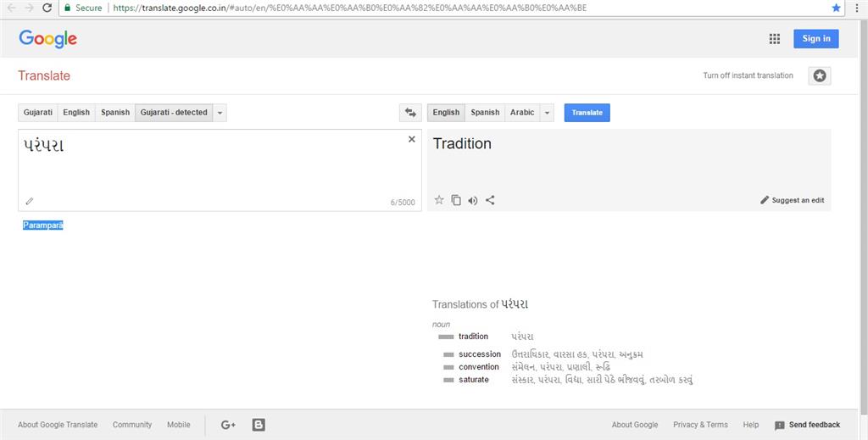Click the Google logo

tap(47, 39)
